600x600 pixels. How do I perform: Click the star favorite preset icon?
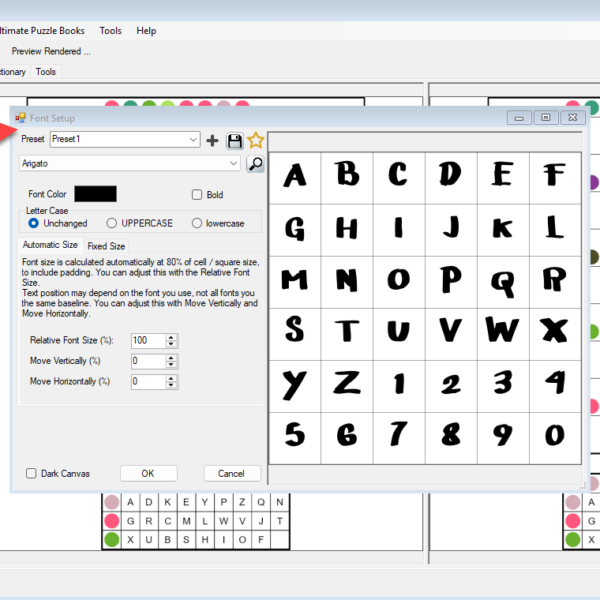point(255,140)
